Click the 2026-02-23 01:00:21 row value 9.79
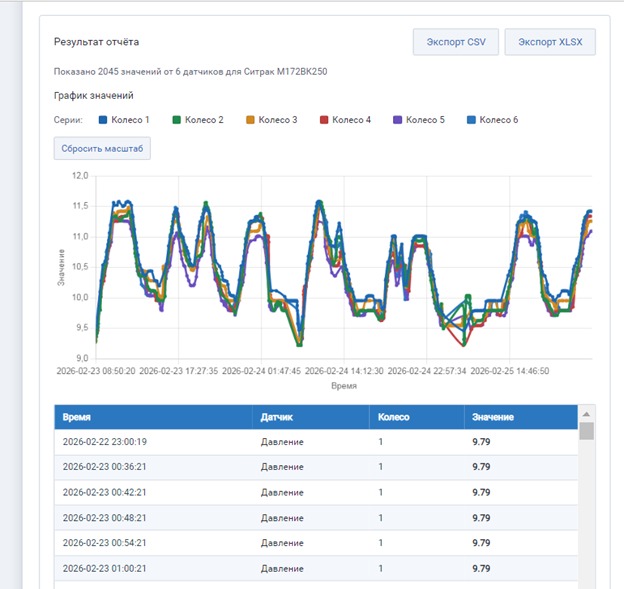The width and height of the screenshot is (624, 589). pos(481,570)
